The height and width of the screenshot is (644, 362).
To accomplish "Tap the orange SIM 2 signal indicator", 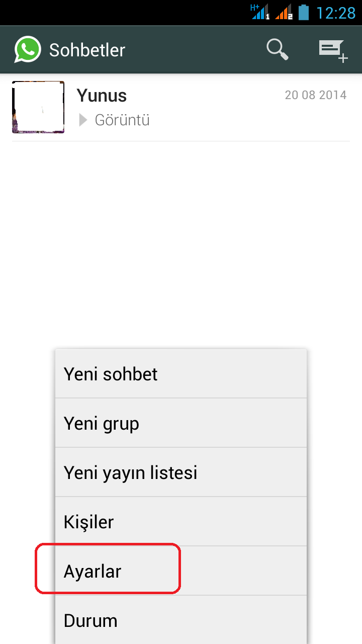I will point(284,12).
